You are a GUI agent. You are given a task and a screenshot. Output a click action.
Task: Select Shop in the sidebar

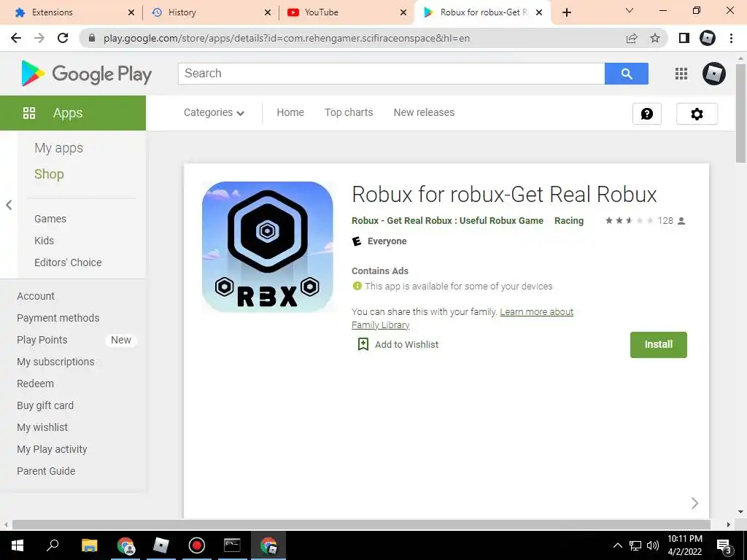click(49, 174)
